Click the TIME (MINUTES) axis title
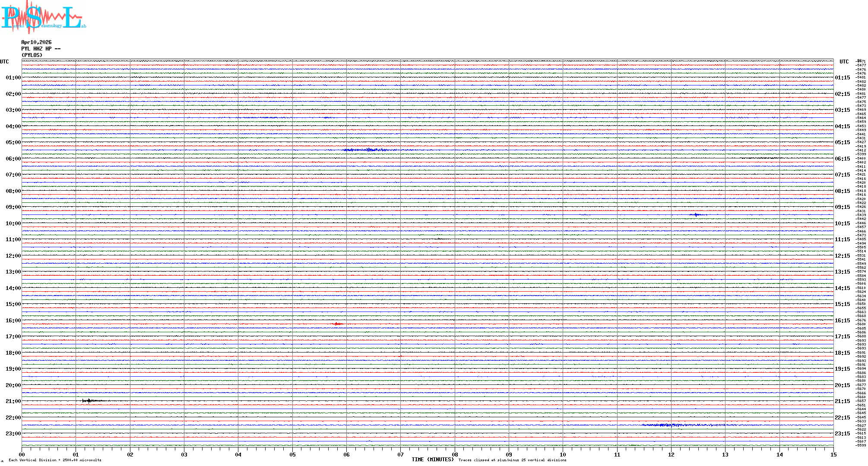The width and height of the screenshot is (868, 466). point(432,460)
